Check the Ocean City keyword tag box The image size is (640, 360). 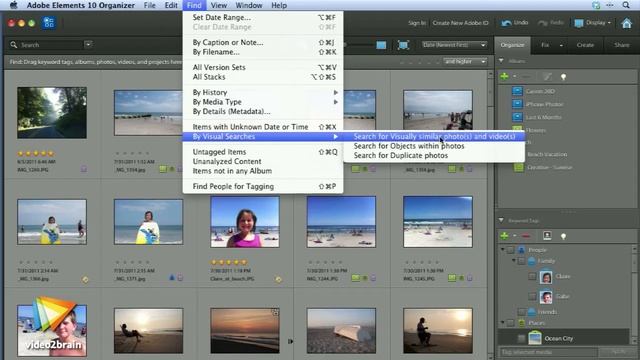tap(521, 338)
